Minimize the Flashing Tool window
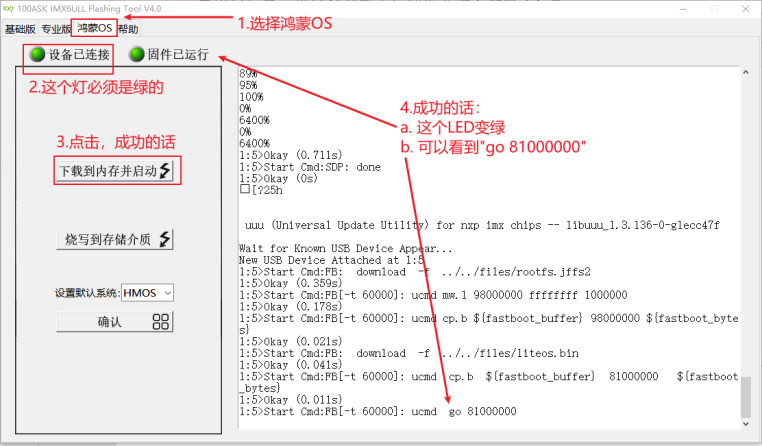 (683, 9)
